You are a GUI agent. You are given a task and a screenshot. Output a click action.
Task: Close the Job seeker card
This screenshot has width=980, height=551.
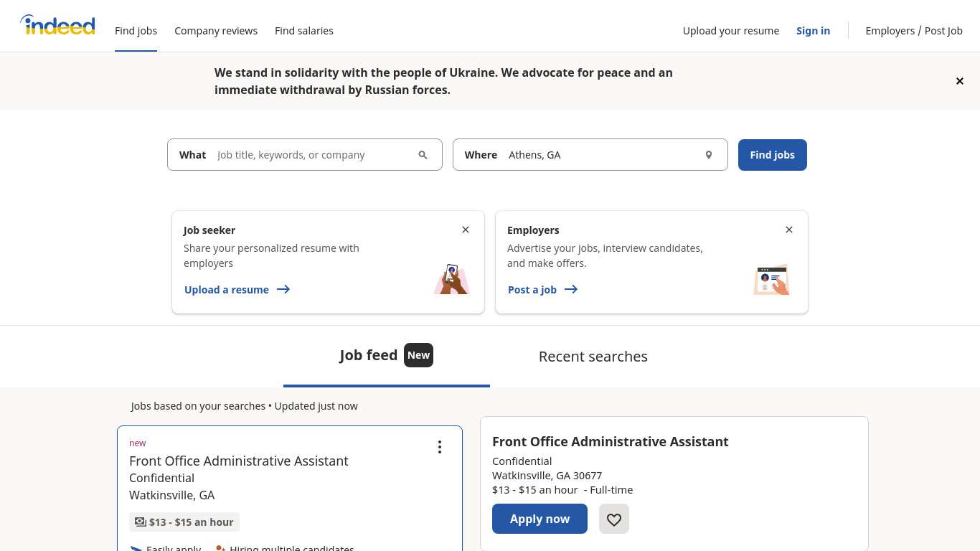466,230
